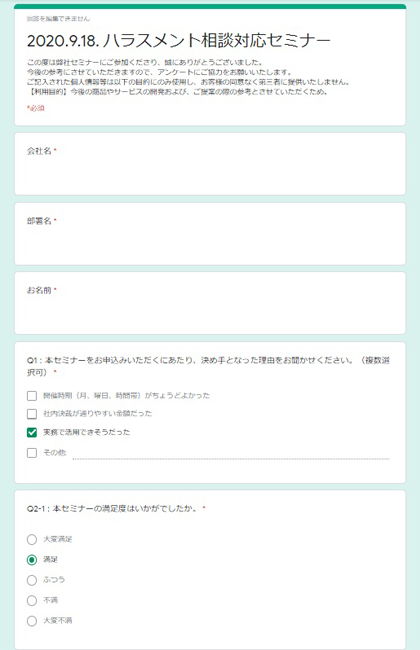Click the Q1 question text

coord(208,366)
